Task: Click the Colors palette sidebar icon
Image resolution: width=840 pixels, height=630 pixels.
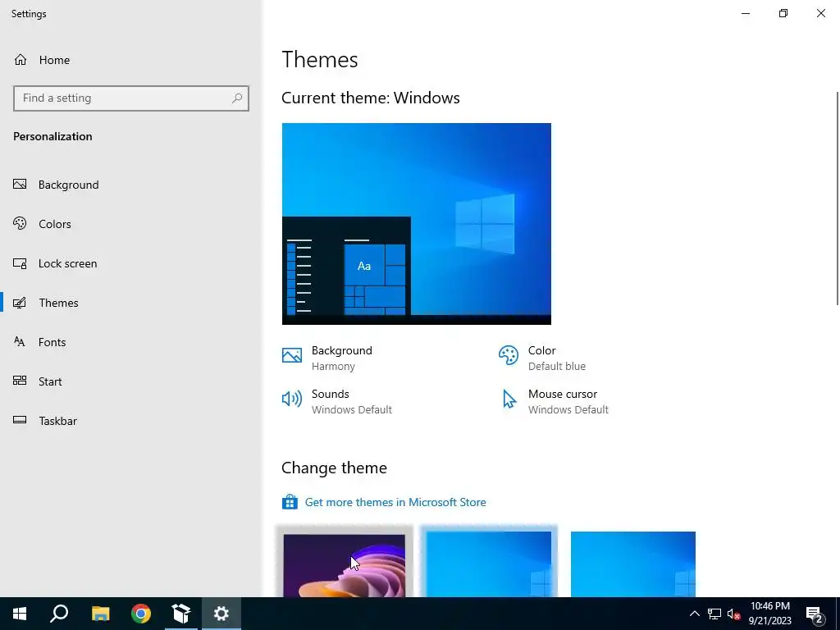Action: pos(20,223)
